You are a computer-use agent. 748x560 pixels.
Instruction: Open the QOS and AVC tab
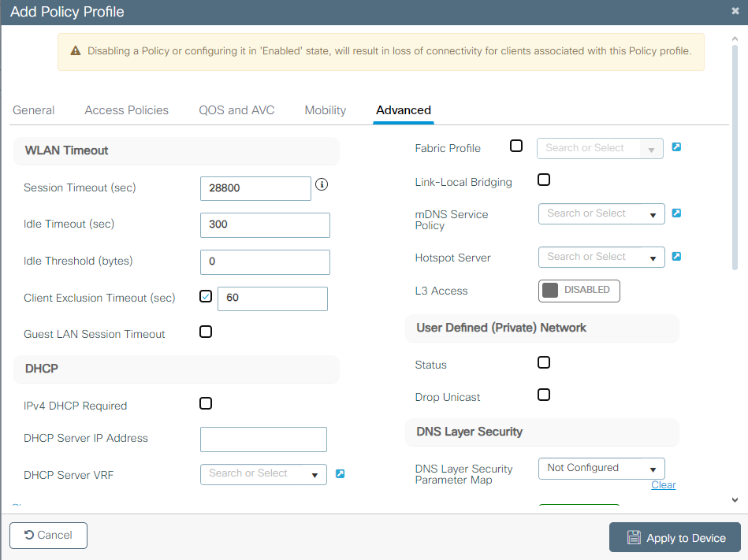coord(236,110)
